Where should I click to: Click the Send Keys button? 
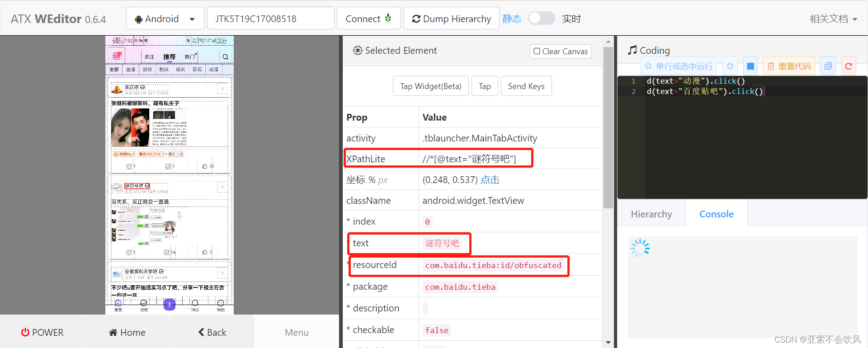pyautogui.click(x=526, y=86)
